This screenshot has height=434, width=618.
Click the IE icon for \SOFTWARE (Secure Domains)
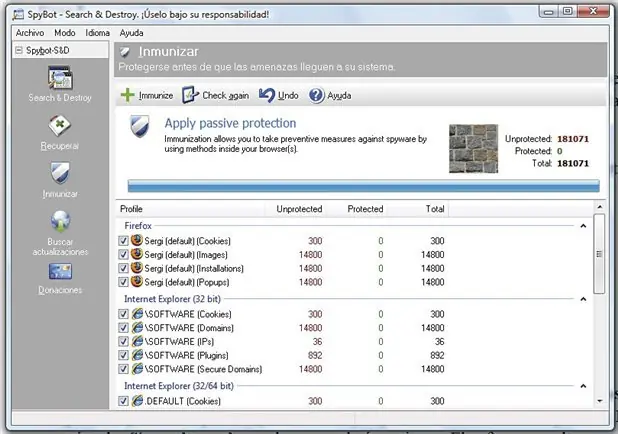coord(137,369)
